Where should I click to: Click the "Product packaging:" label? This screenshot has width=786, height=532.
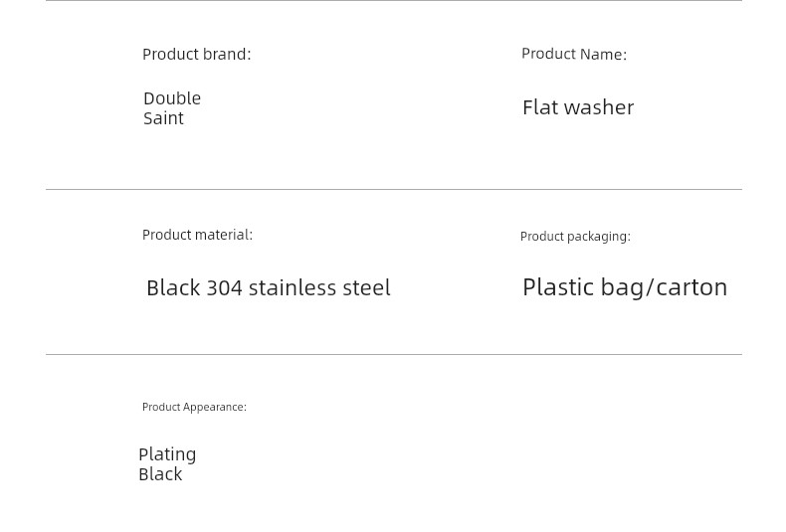coord(575,236)
